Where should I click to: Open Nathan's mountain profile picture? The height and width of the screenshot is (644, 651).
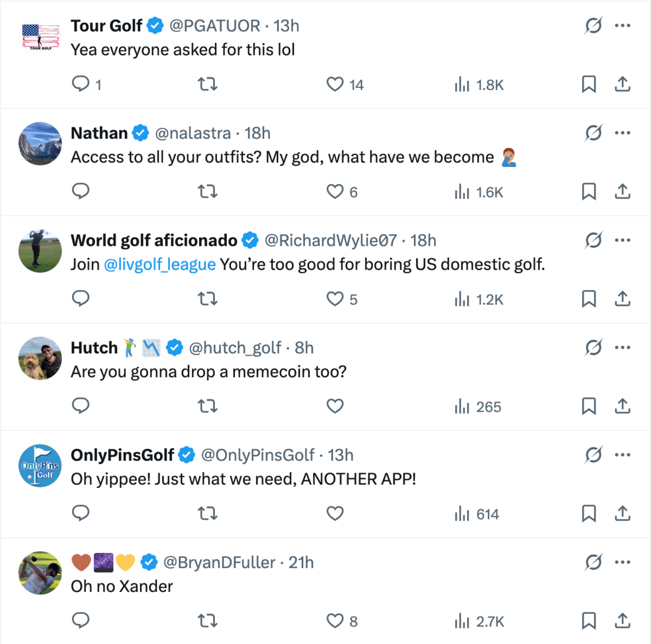[40, 144]
